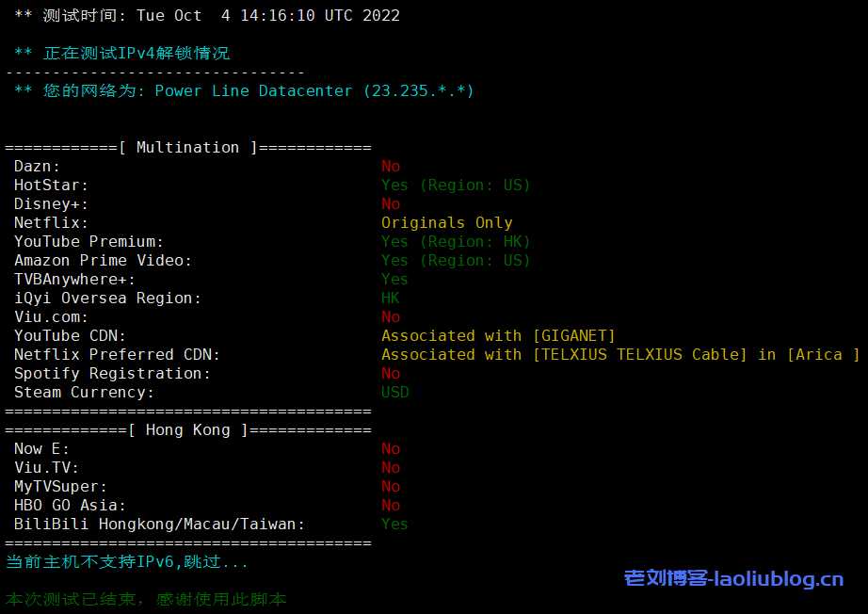
Task: Click the Multination section header
Action: click(188, 147)
